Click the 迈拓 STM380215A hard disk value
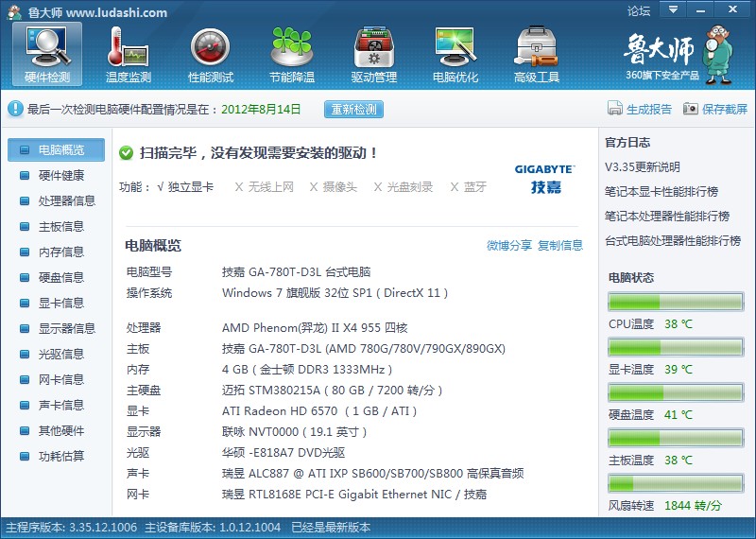 pyautogui.click(x=333, y=391)
